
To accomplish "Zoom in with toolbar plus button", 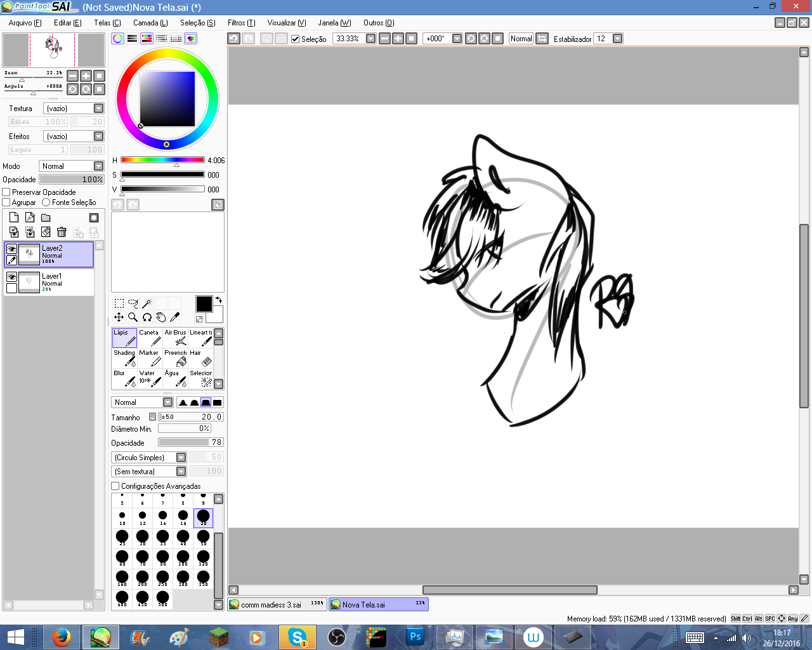I will pos(398,39).
